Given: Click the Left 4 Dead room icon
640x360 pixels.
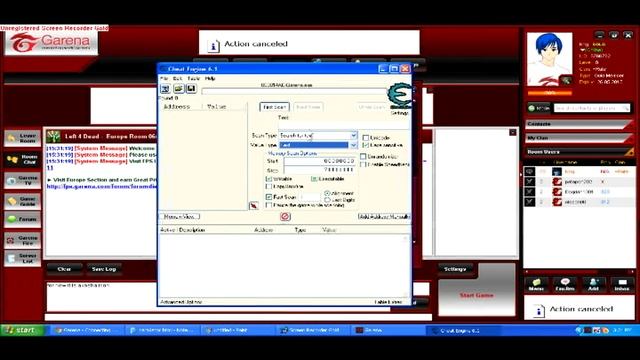Looking at the screenshot, I should (x=53, y=136).
